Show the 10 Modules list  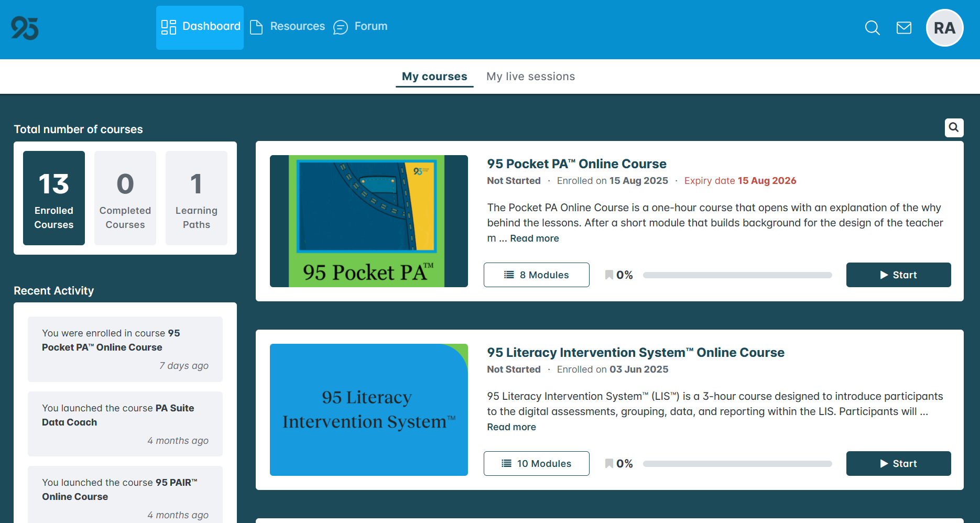(537, 464)
